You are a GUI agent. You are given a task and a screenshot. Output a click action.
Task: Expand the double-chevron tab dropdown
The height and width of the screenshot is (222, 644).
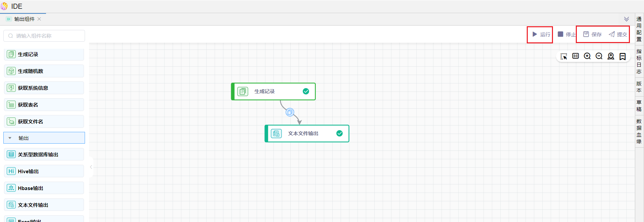[627, 19]
